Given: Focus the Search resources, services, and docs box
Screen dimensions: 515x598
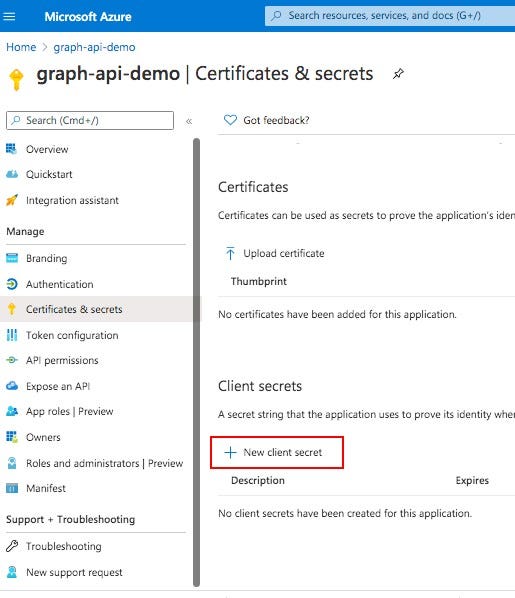Looking at the screenshot, I should tap(390, 16).
